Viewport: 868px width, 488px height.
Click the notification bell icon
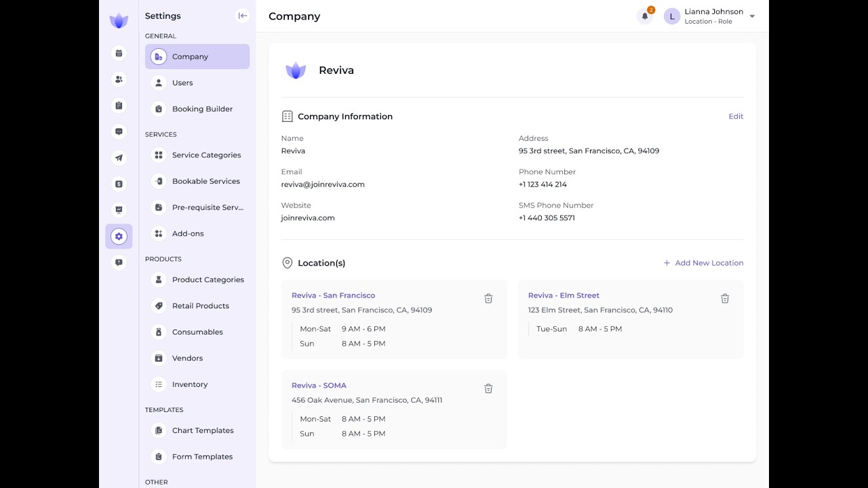(x=645, y=16)
